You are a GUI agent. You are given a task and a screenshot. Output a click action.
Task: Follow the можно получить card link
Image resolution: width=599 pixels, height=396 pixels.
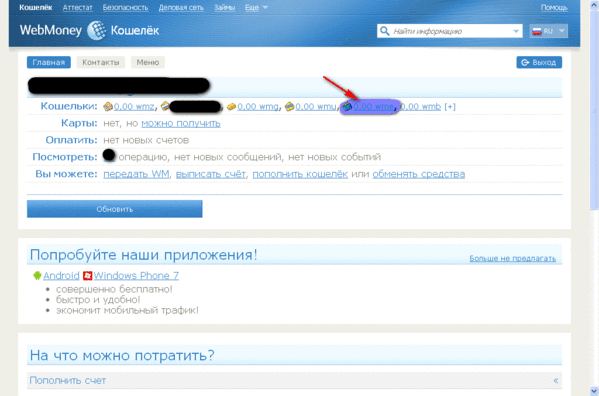(181, 123)
